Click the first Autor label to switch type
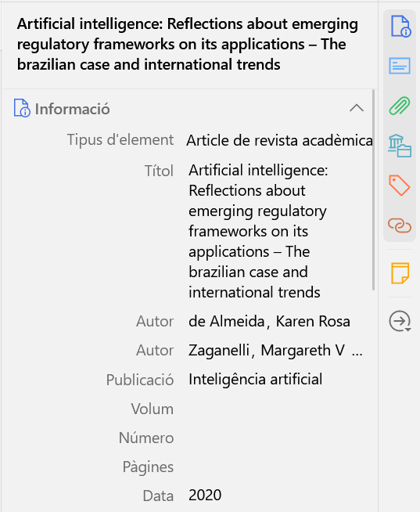Image resolution: width=420 pixels, height=512 pixels. click(155, 321)
